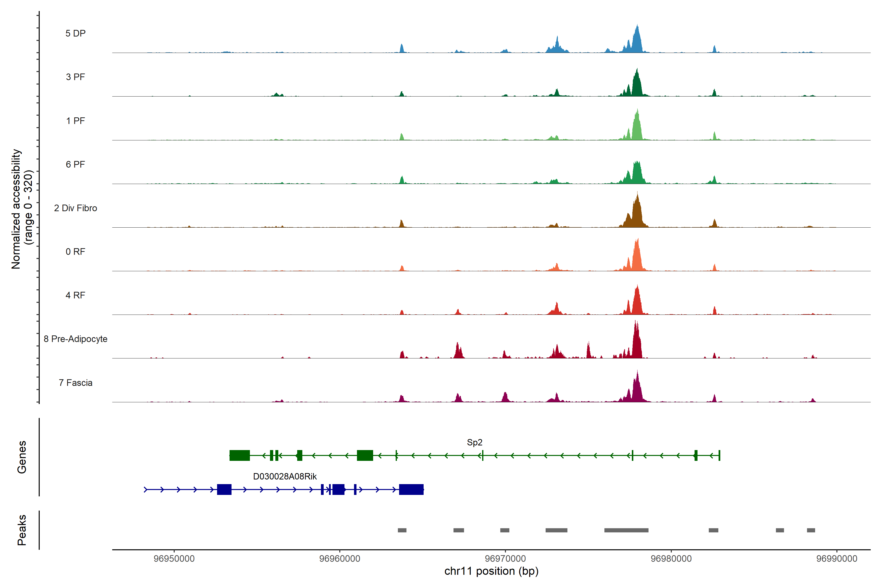Screen dimensions: 882x588
Task: Click the 96970000 axis tick label
Action: [x=505, y=559]
